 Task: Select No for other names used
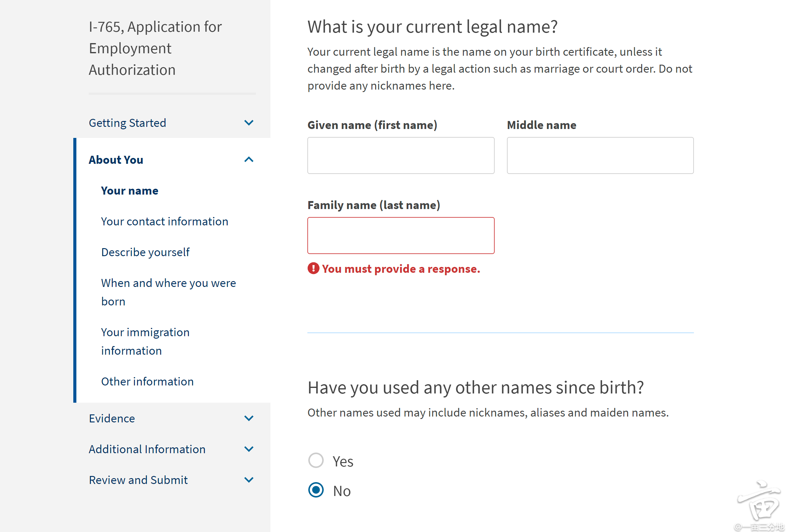click(x=316, y=490)
